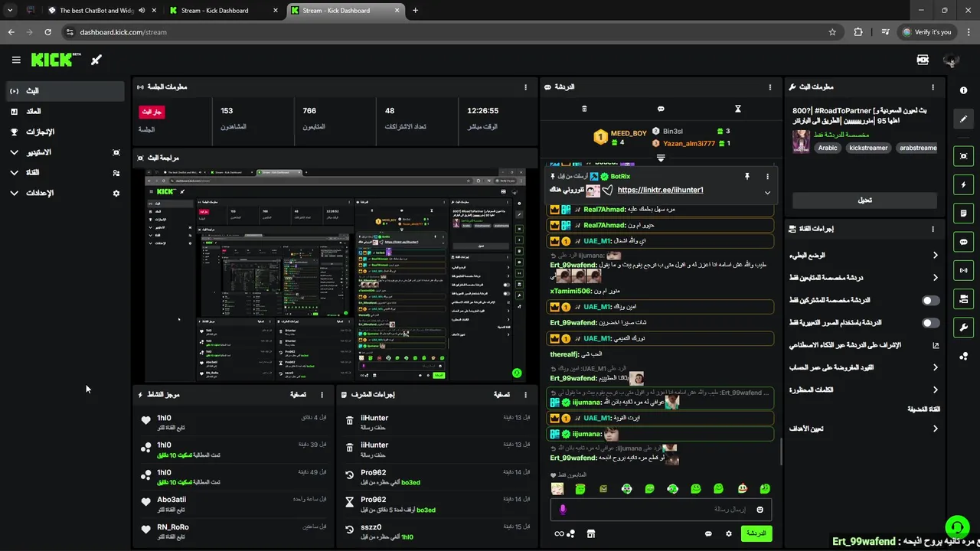Click the stream preview icon in right rail
This screenshot has width=980, height=551.
(x=963, y=156)
